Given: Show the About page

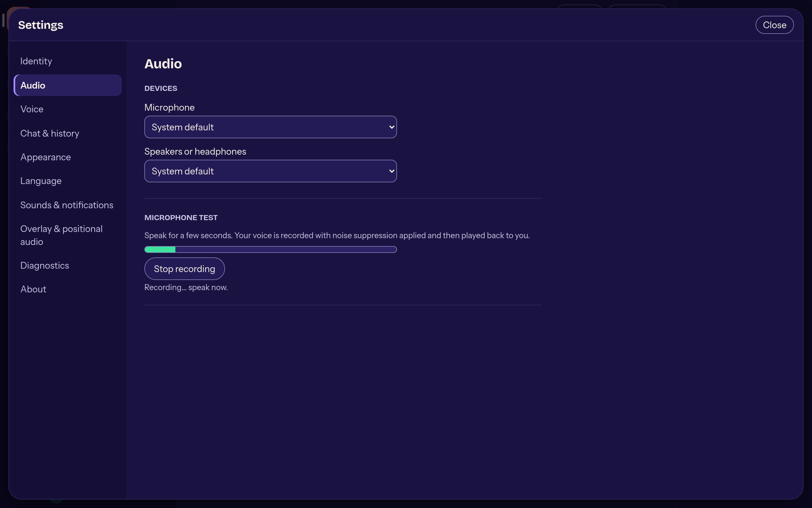Looking at the screenshot, I should pyautogui.click(x=67, y=289).
